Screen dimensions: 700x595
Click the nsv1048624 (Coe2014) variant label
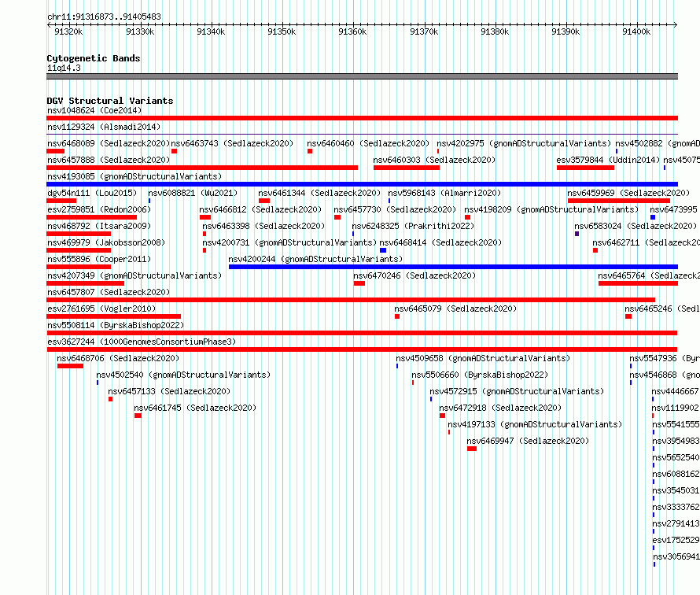tap(94, 110)
